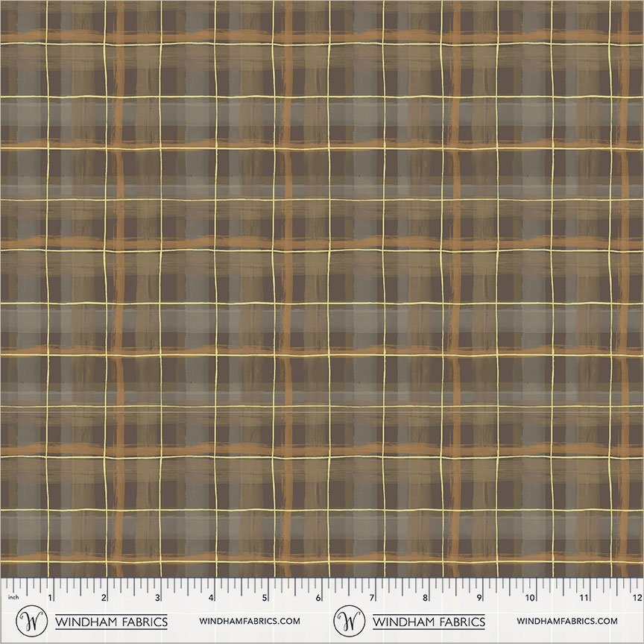Click the circular W logo beside the inch label
This screenshot has height=644, width=644.
click(x=31, y=620)
